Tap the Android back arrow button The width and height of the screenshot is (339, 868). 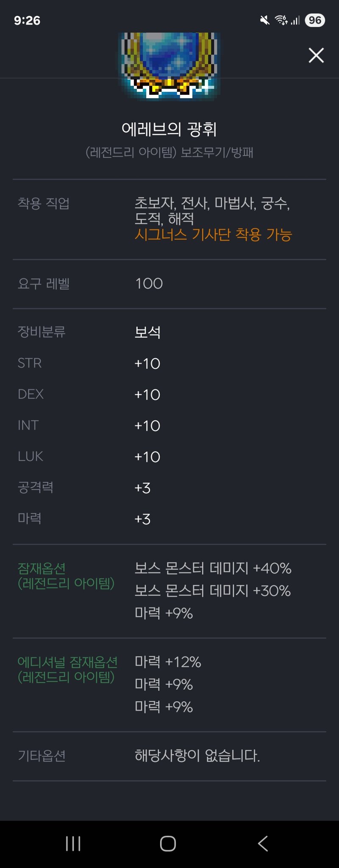[x=263, y=843]
